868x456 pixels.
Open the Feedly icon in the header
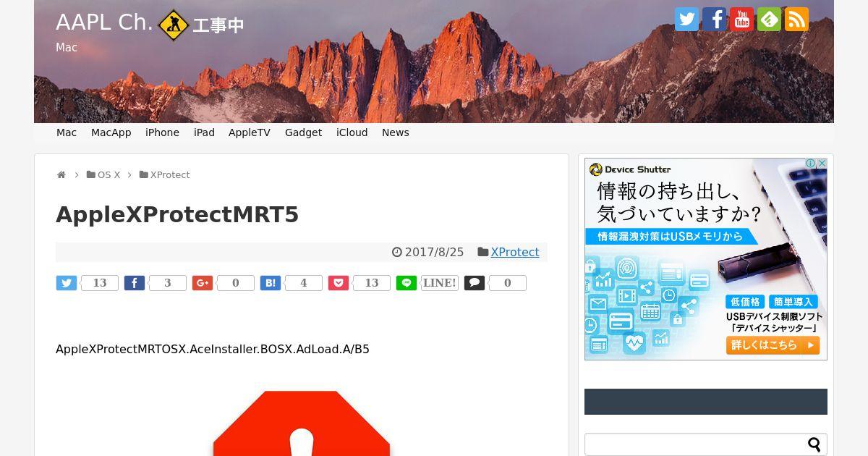pyautogui.click(x=769, y=20)
